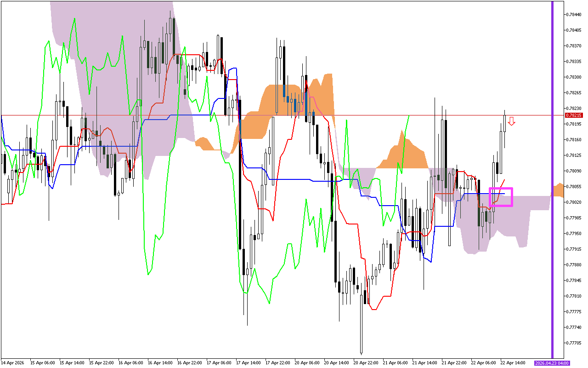Click the red 0.78215 current price label
The image size is (588, 368).
pos(572,115)
